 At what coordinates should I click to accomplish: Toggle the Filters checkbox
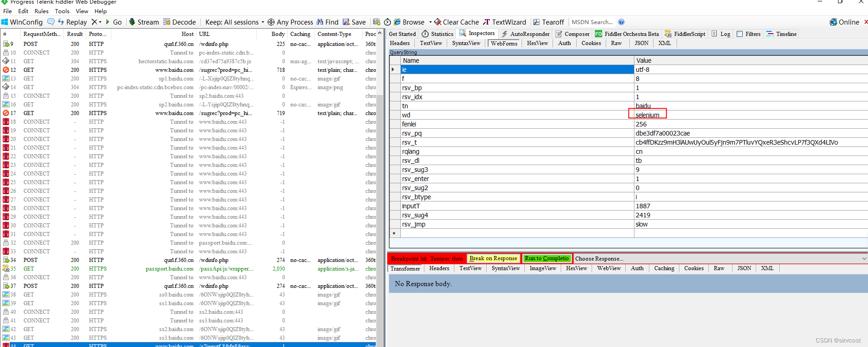pyautogui.click(x=740, y=34)
